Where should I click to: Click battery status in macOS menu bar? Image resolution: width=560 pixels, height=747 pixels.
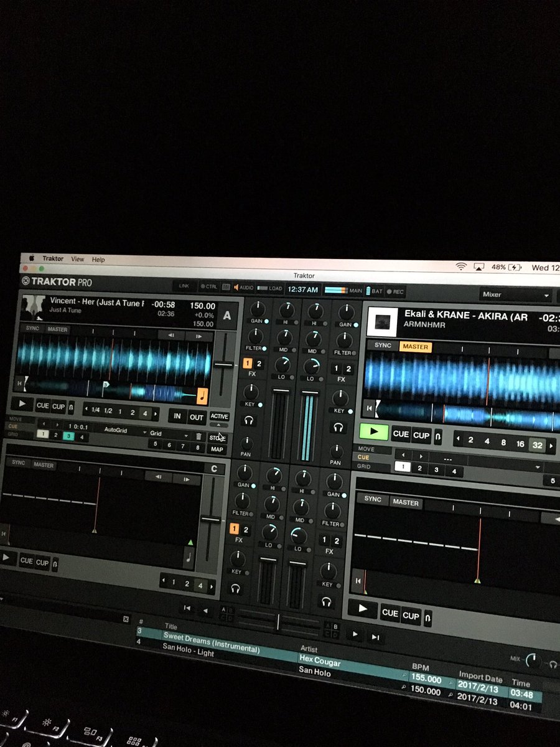[x=506, y=267]
